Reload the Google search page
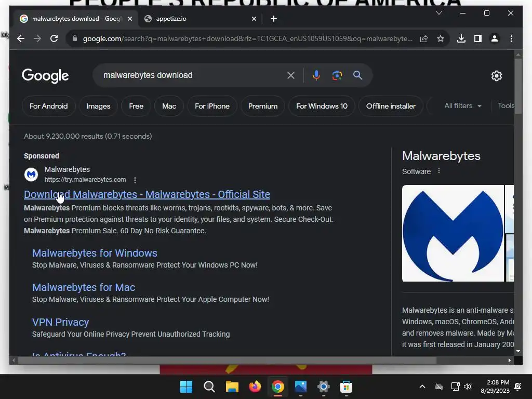 point(54,38)
